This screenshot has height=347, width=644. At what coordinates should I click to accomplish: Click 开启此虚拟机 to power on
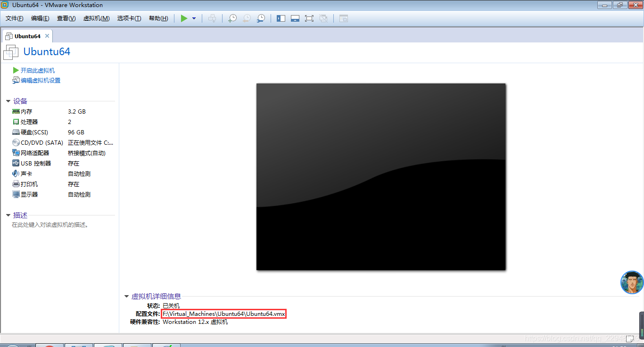(x=38, y=70)
